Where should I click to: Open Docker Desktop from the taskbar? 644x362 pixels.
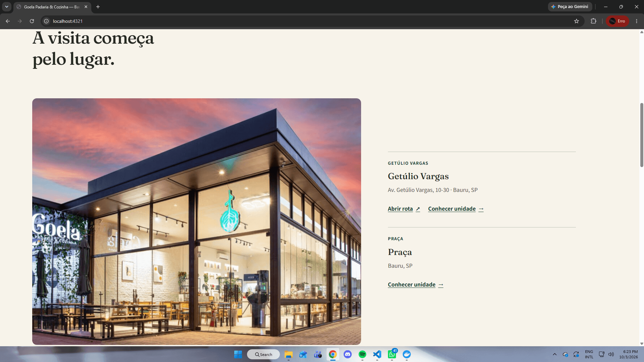[407, 354]
